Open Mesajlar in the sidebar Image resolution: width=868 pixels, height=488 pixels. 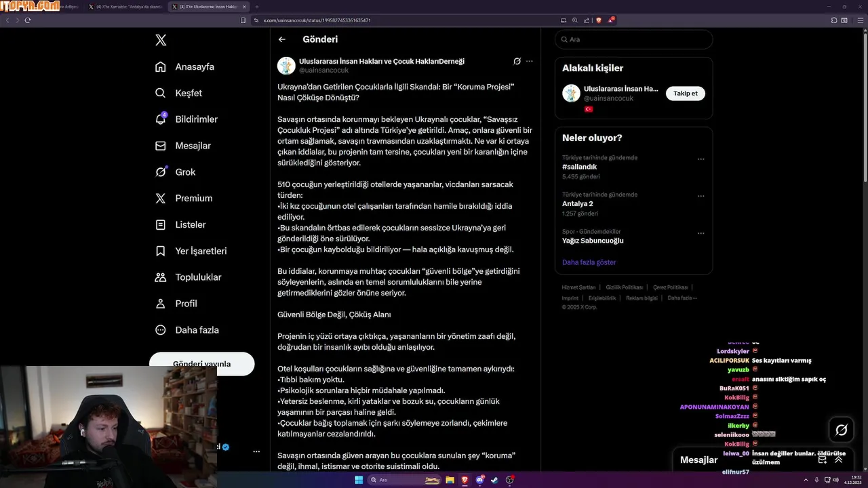[x=182, y=146]
